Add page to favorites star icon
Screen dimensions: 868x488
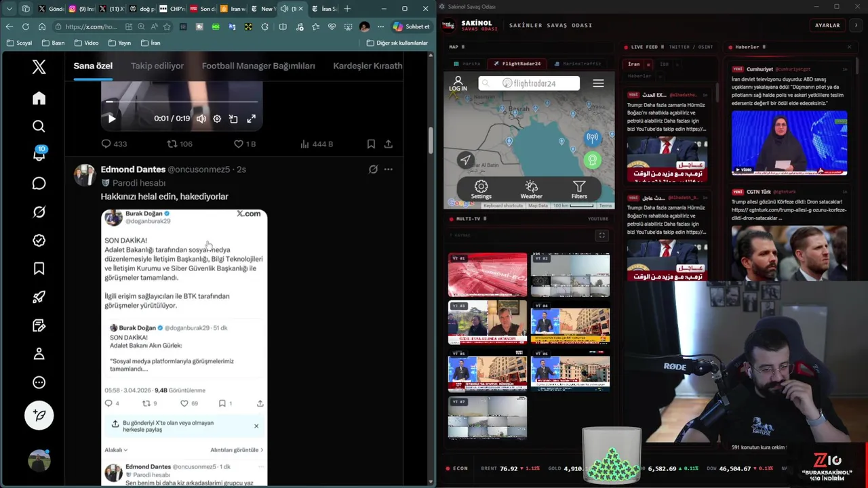167,26
